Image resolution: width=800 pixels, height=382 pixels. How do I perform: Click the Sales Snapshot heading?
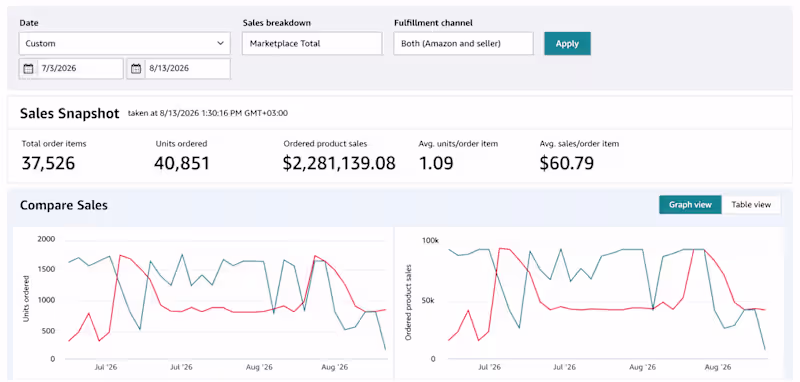pos(69,113)
